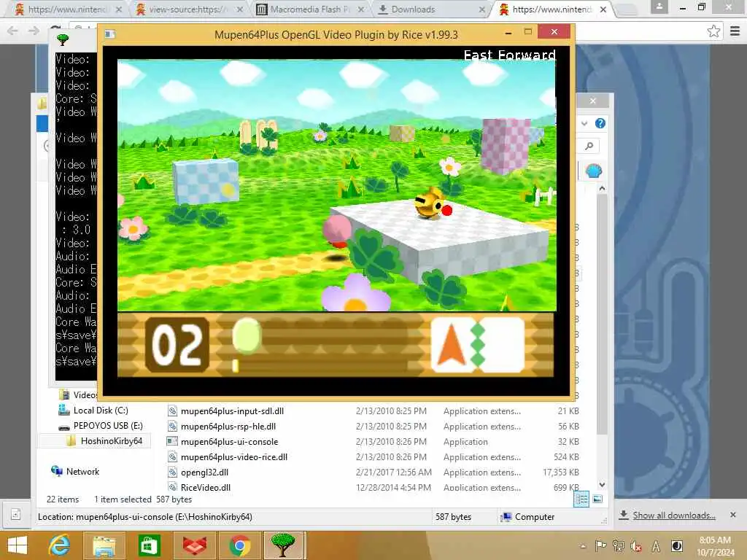Viewport: 747px width, 560px height.
Task: Open the Action Center flag icon
Action: [601, 545]
